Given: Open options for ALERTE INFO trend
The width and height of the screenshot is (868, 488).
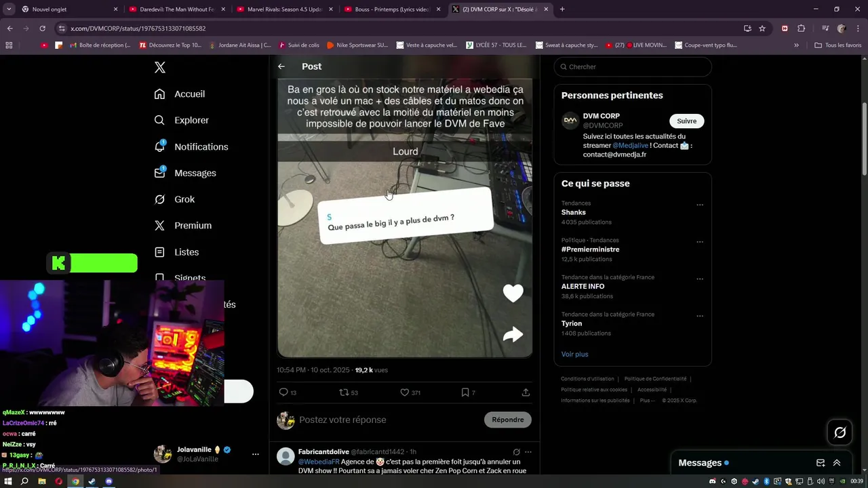Looking at the screenshot, I should pos(700,279).
